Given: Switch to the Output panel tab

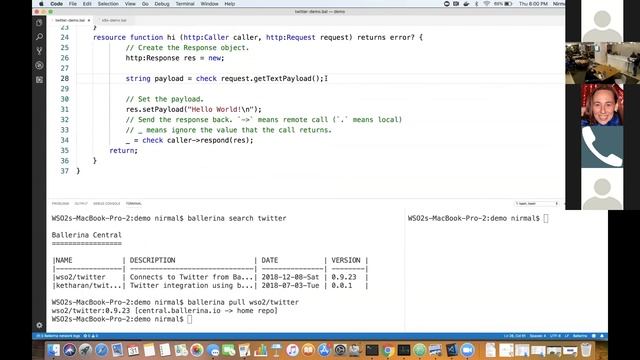Looking at the screenshot, I should [81, 203].
